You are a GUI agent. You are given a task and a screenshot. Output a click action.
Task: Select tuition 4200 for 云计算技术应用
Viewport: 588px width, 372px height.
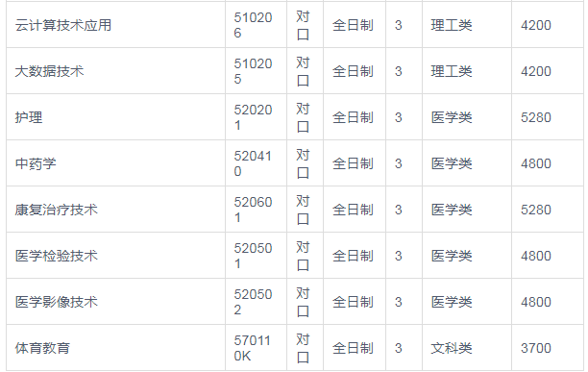[x=536, y=25]
